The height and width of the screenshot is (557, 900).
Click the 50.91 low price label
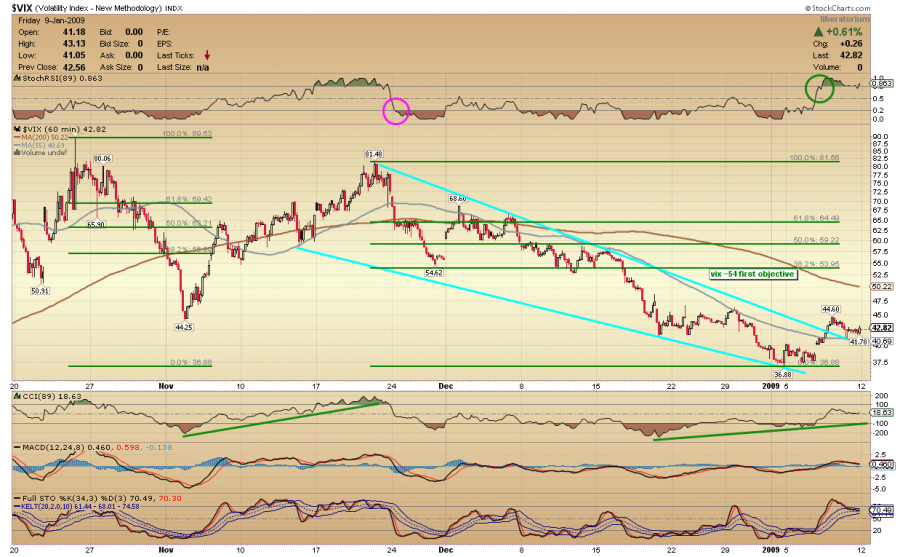(x=40, y=291)
